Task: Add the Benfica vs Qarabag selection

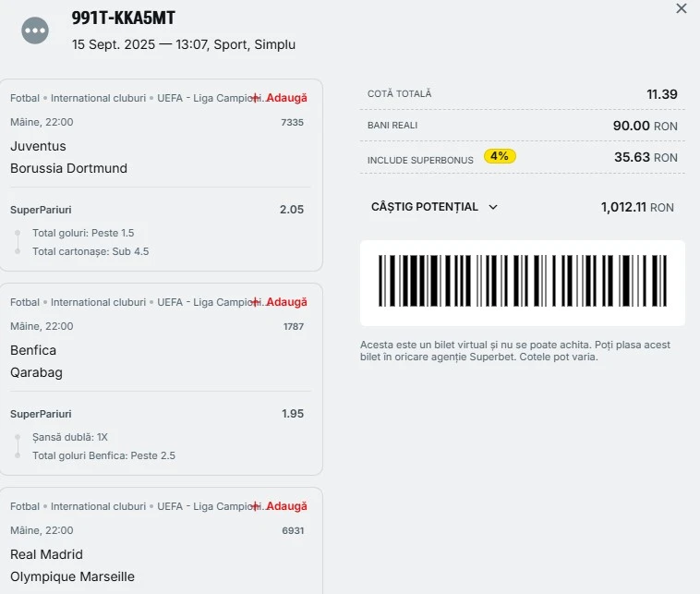Action: (281, 302)
